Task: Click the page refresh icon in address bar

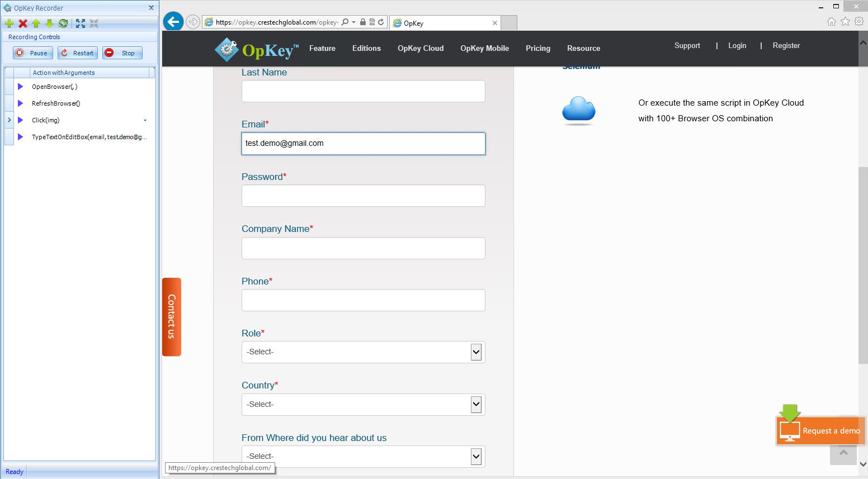Action: tap(381, 22)
